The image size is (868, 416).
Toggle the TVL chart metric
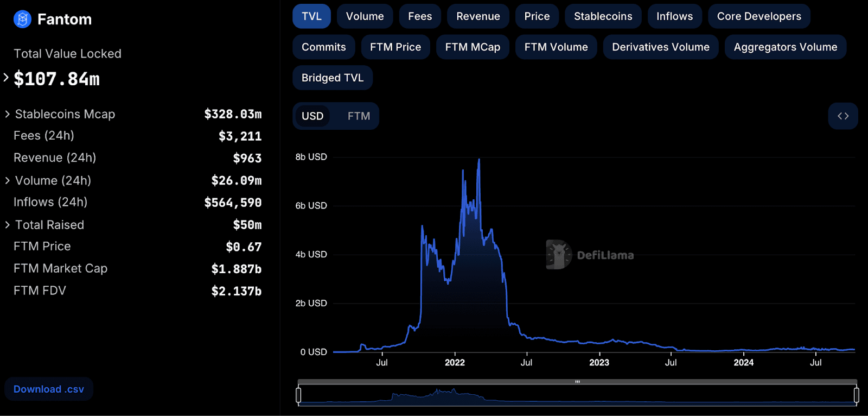(311, 16)
